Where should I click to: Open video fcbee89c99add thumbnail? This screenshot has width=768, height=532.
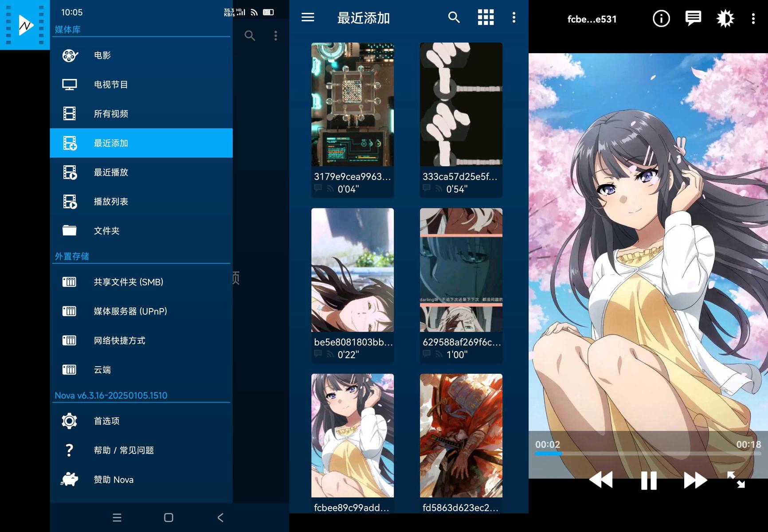(353, 435)
